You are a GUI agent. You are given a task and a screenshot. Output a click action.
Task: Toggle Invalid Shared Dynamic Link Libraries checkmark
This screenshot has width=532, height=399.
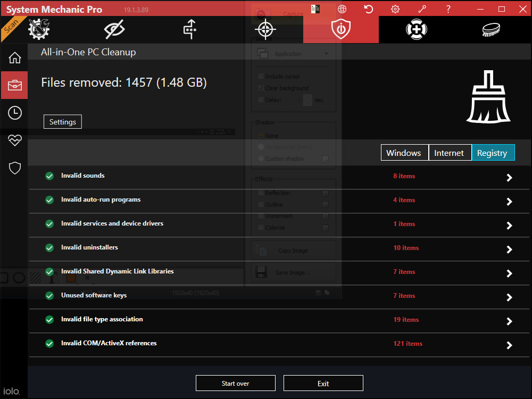point(49,272)
